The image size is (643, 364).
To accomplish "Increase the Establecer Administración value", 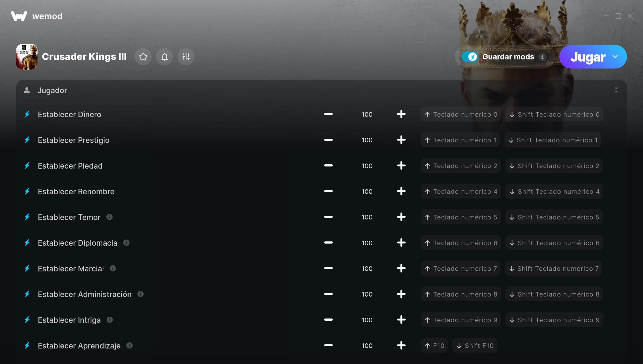I will (x=401, y=294).
